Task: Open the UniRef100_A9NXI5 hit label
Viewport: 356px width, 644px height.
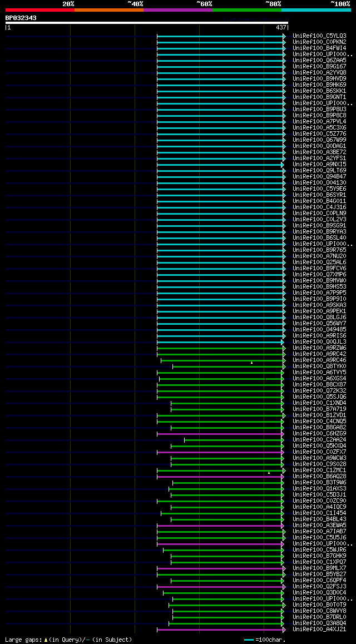Action: pyautogui.click(x=319, y=164)
